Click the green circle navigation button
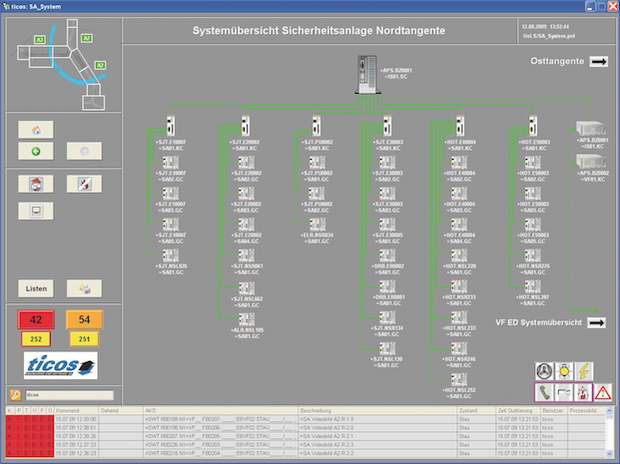The width and height of the screenshot is (620, 464). click(x=36, y=151)
